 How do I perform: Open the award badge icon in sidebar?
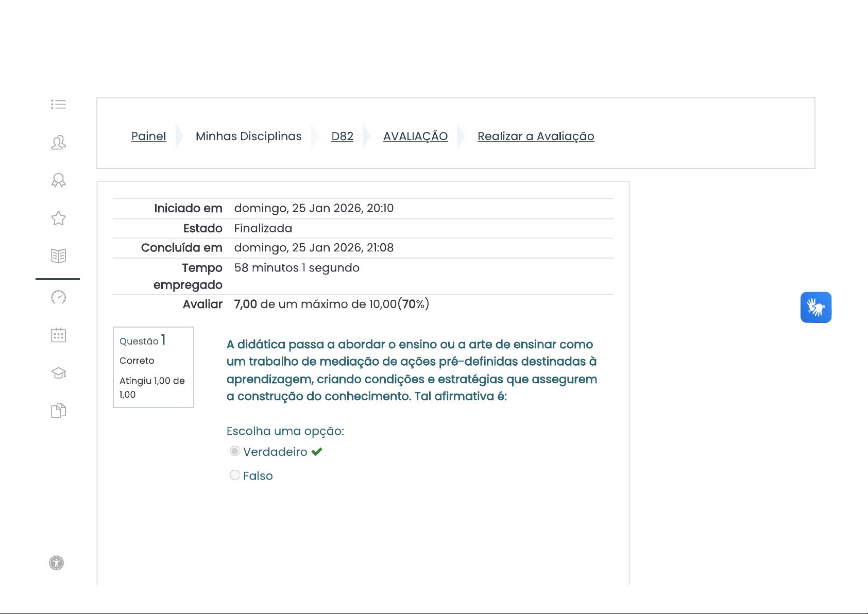click(58, 180)
